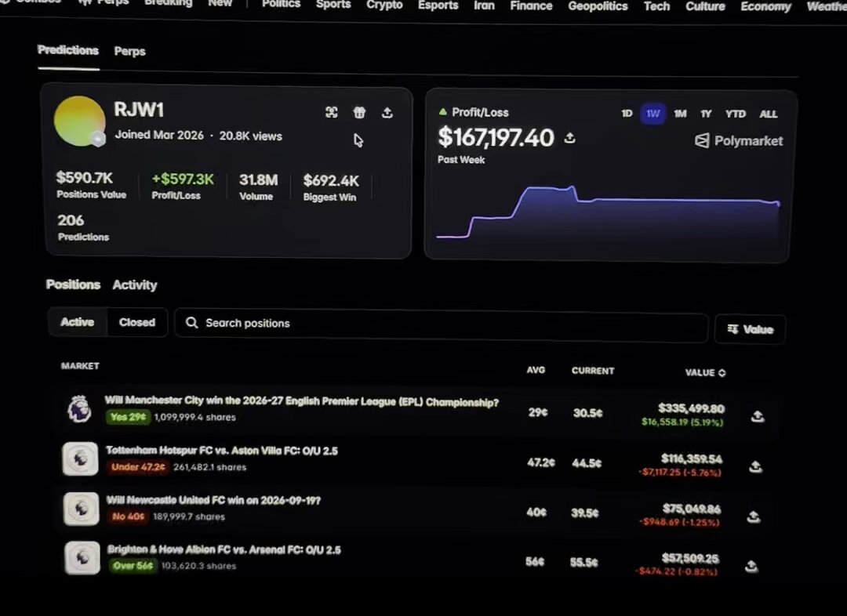This screenshot has width=847, height=616.
Task: Open the Finance category
Action: (531, 6)
